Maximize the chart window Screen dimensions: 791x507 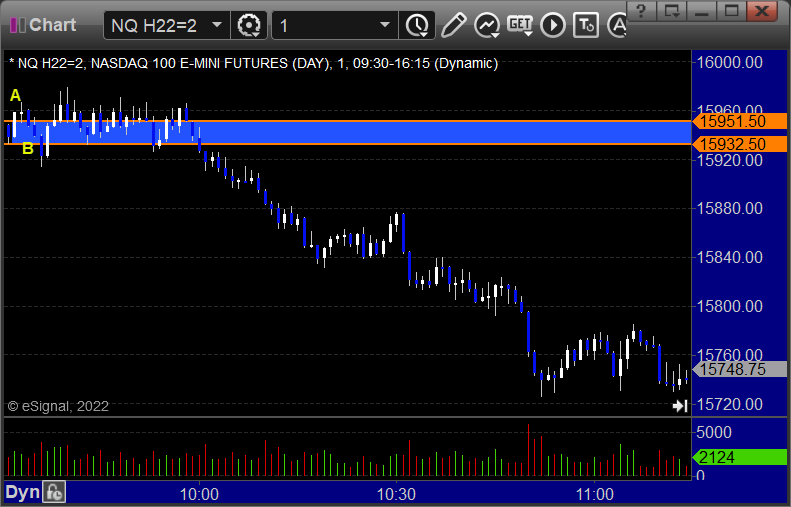[731, 10]
